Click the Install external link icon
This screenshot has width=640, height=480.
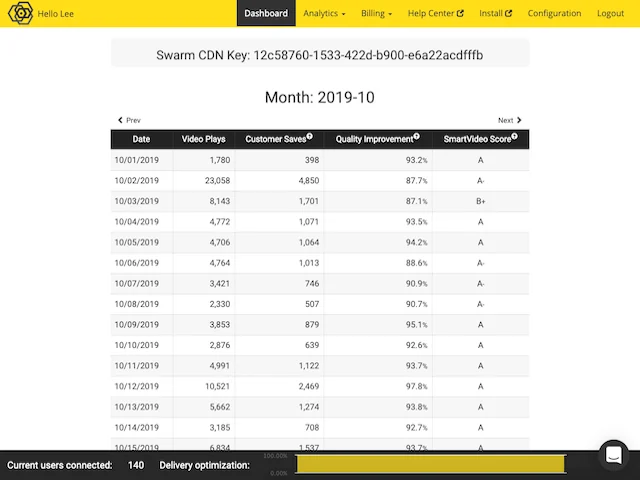coord(508,13)
